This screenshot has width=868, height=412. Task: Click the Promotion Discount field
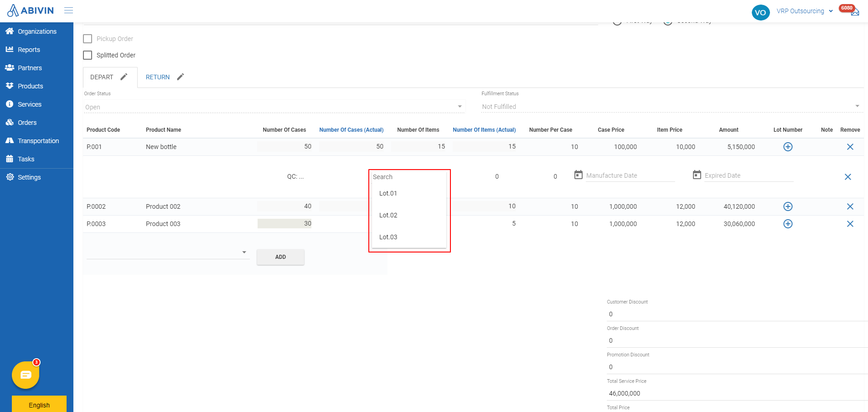point(737,367)
